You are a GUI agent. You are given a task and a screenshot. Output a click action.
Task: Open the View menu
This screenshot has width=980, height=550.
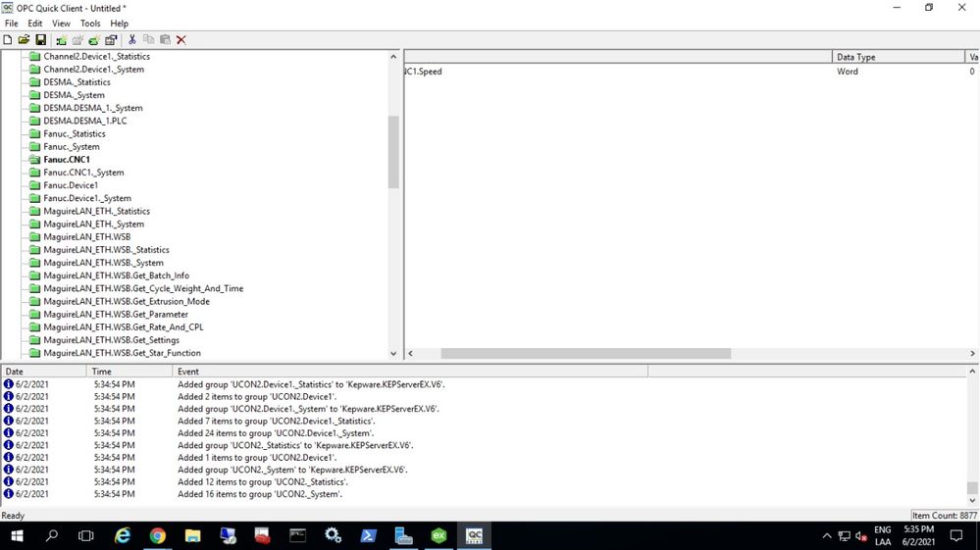[61, 24]
